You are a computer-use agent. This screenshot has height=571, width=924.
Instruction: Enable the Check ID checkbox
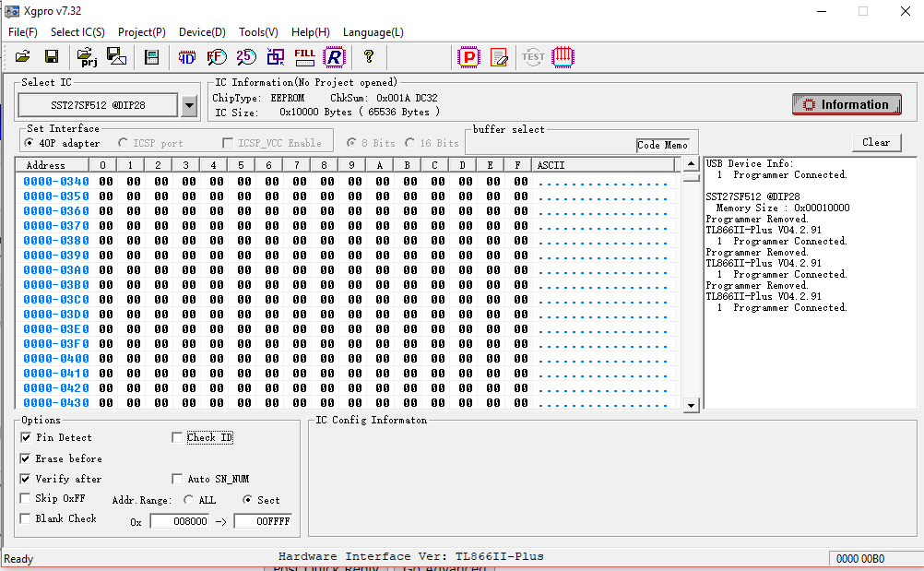click(178, 437)
